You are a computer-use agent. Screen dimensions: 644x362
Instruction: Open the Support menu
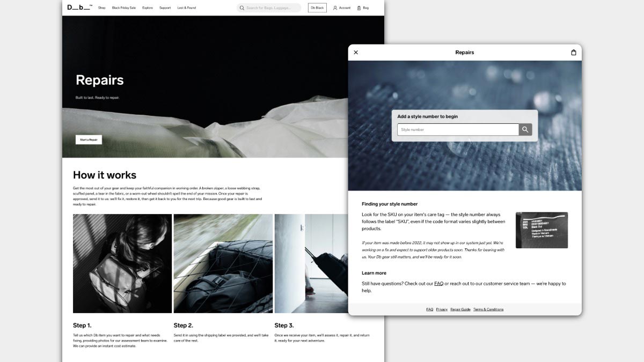(x=165, y=8)
